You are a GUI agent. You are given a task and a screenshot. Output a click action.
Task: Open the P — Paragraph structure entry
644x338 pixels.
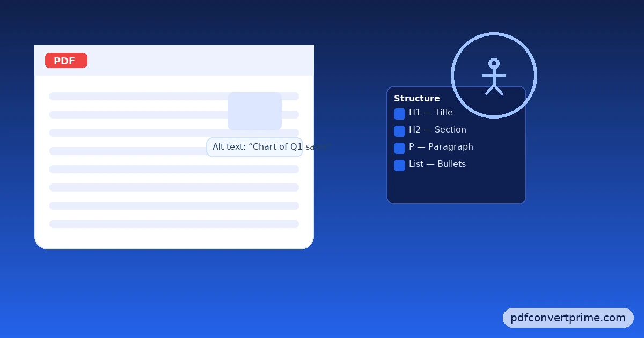(441, 147)
